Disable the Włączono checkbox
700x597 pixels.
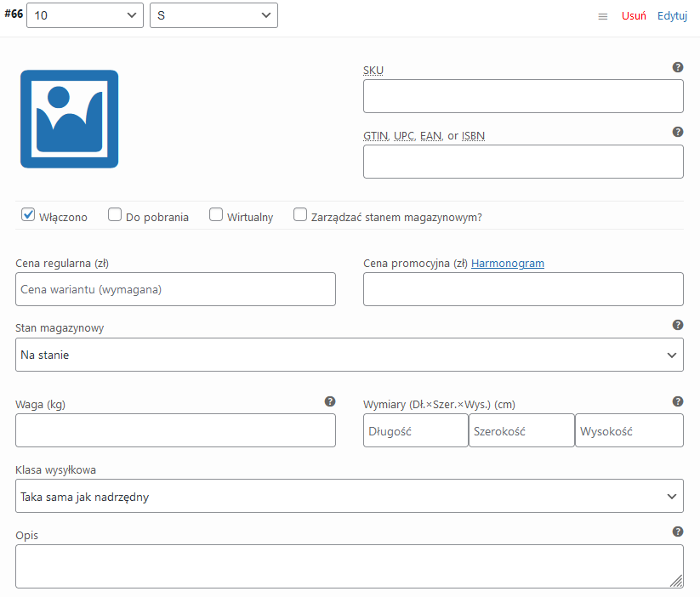pyautogui.click(x=28, y=214)
